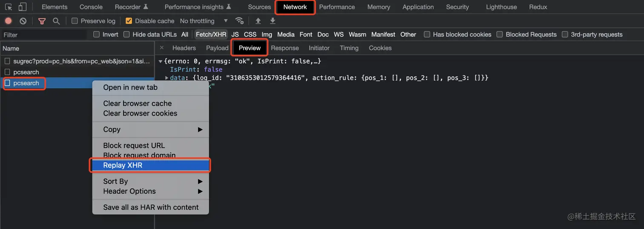Toggle the device toolbar icon
This screenshot has width=644, height=229.
[22, 7]
